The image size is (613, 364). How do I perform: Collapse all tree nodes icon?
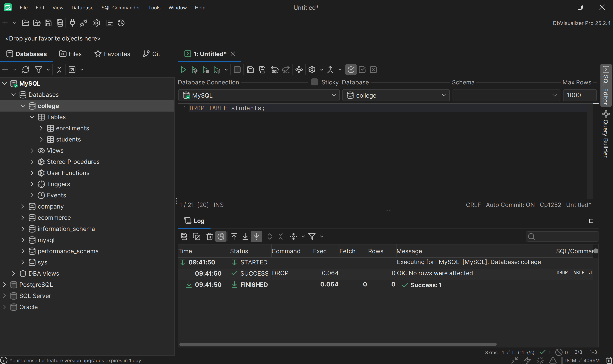coord(59,70)
